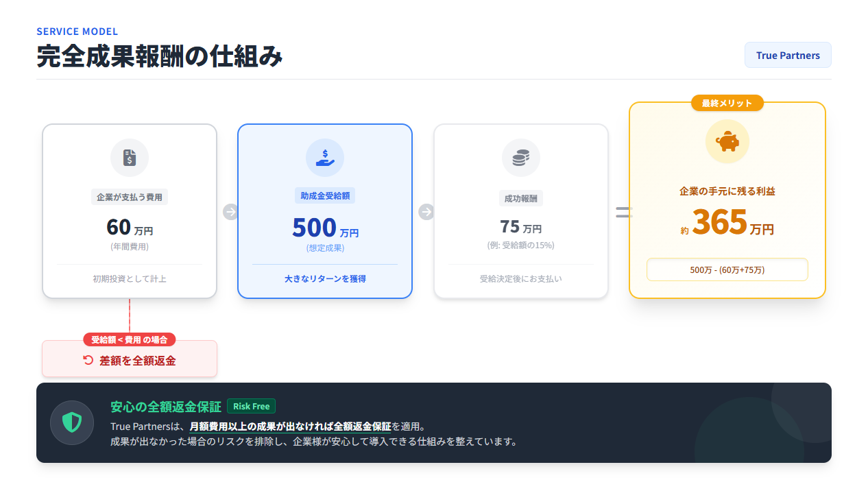Click the invoice document icon
Screen dimensions: 868x480
(130, 158)
